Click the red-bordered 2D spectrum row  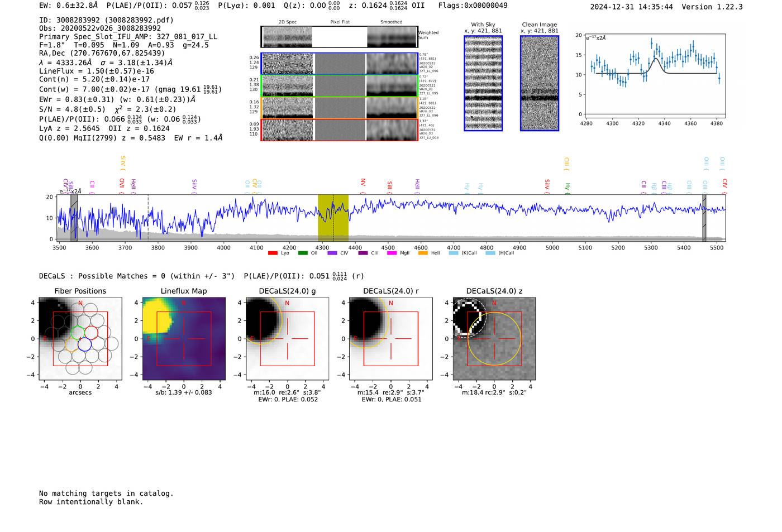pos(340,130)
